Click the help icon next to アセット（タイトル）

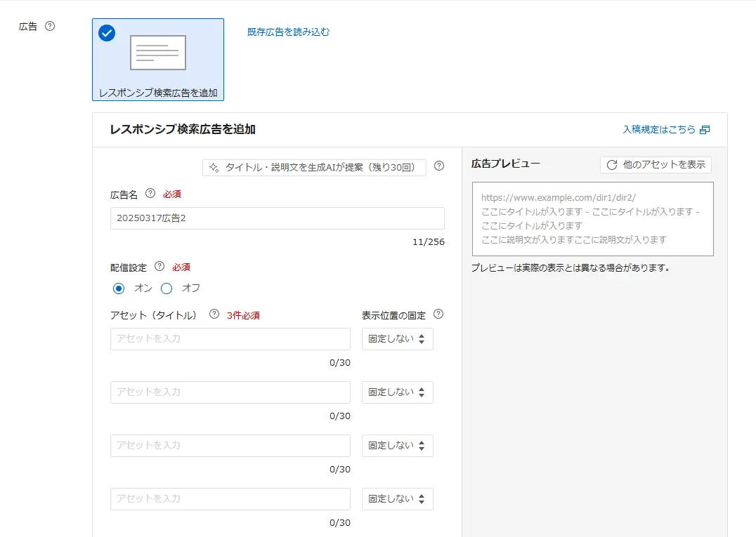[213, 314]
